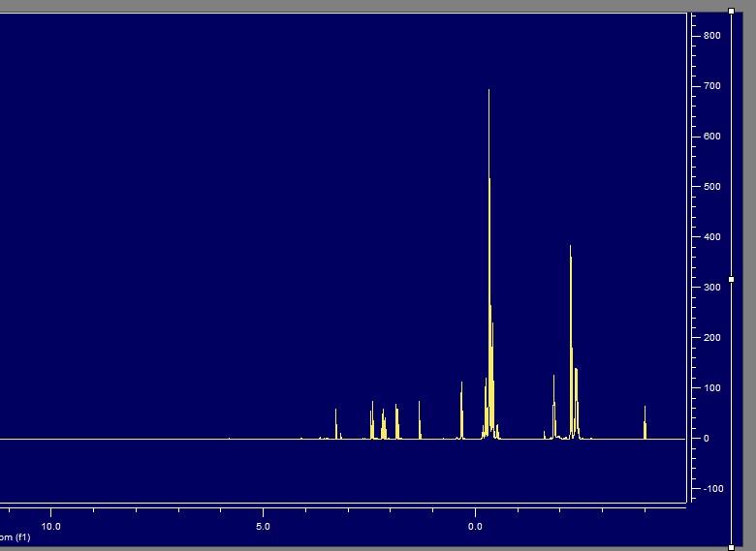Screen dimensions: 756x551
Task: Click the 0.0 ppm axis label
Action: tap(475, 527)
